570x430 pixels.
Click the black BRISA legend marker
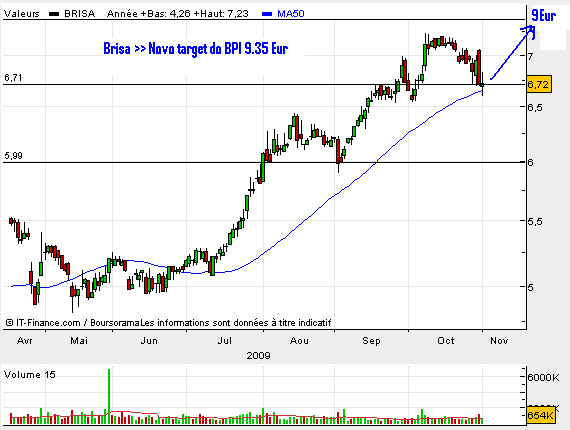pos(54,14)
